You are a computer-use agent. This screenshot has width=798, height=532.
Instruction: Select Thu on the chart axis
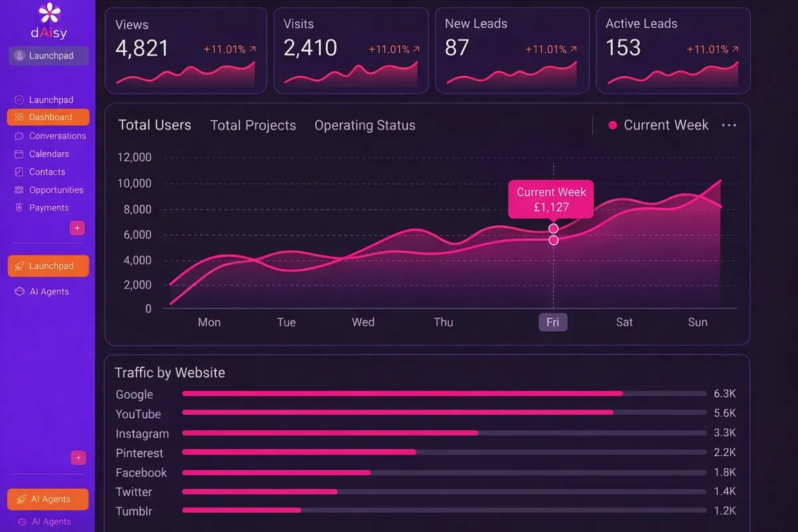pyautogui.click(x=444, y=322)
